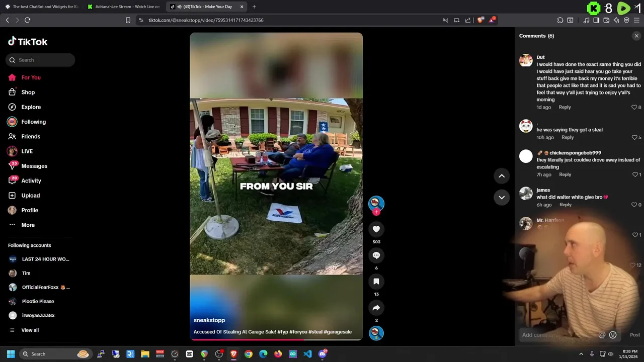Image resolution: width=644 pixels, height=362 pixels.
Task: Open chickenspongebob999's profile name
Action: (x=575, y=153)
